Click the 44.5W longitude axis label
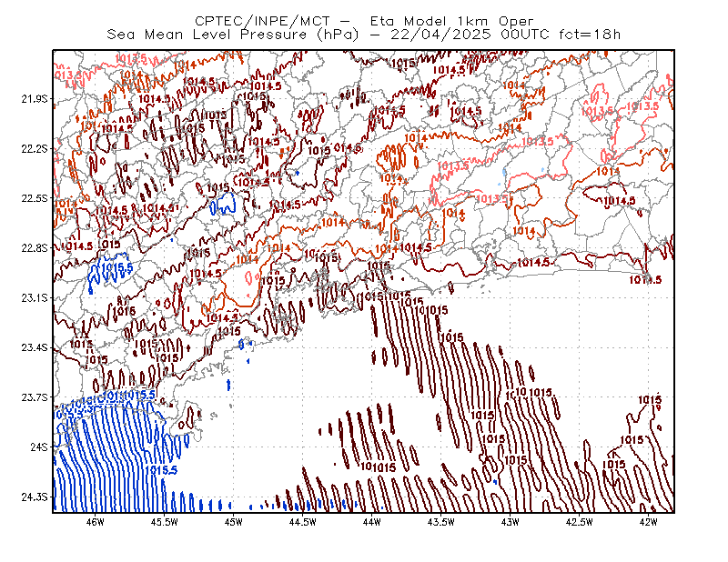 point(303,522)
